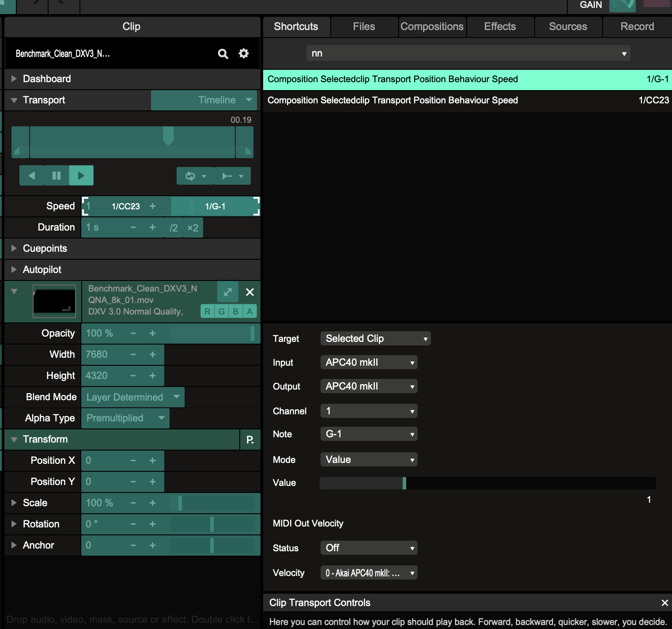Click the clip resize-to-fit icon

point(228,292)
